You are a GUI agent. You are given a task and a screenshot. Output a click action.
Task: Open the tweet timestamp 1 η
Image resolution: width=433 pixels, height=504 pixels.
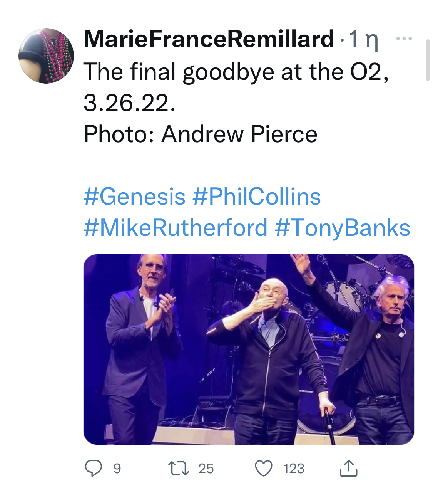pyautogui.click(x=363, y=39)
